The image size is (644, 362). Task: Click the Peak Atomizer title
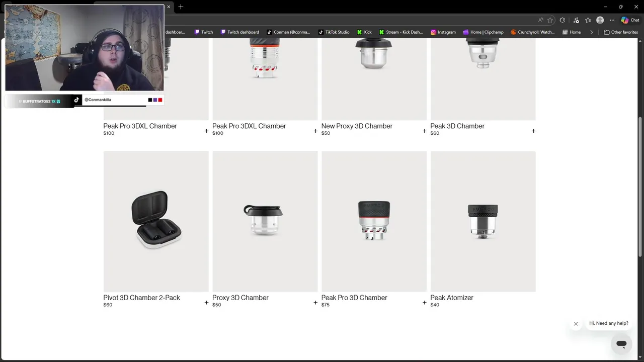pyautogui.click(x=452, y=298)
